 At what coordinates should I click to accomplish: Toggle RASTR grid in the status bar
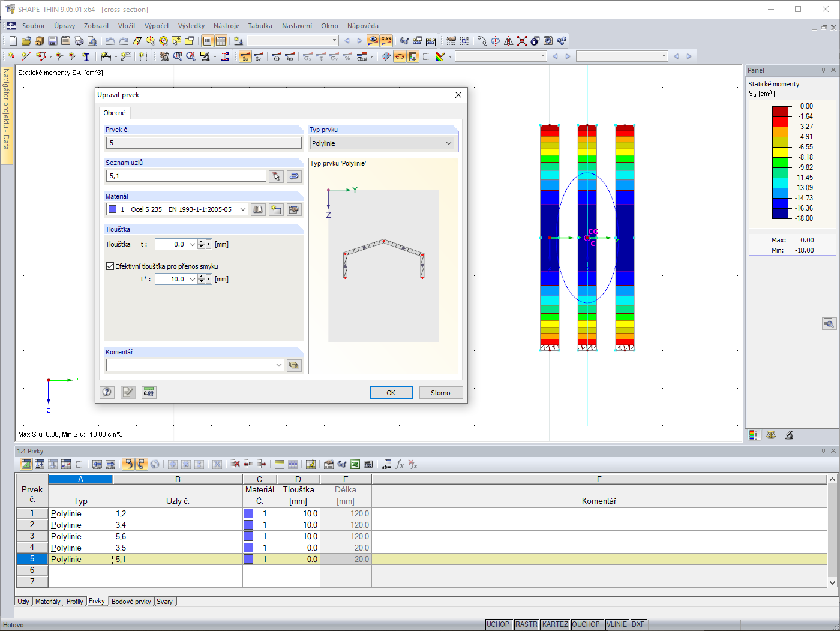[526, 624]
